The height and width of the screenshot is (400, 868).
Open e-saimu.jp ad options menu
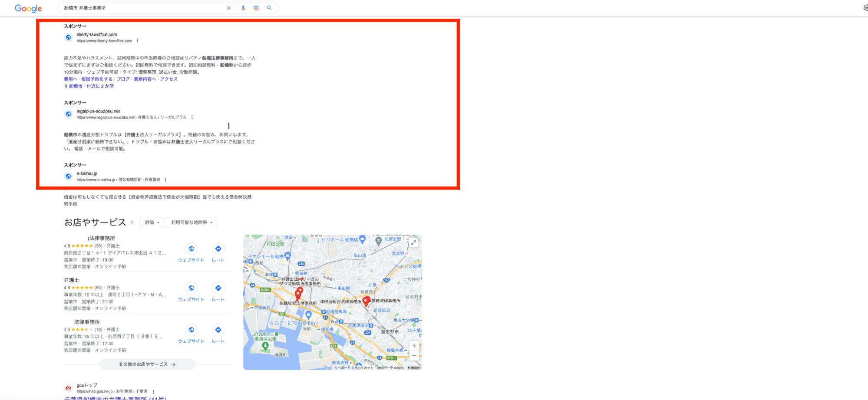point(165,180)
